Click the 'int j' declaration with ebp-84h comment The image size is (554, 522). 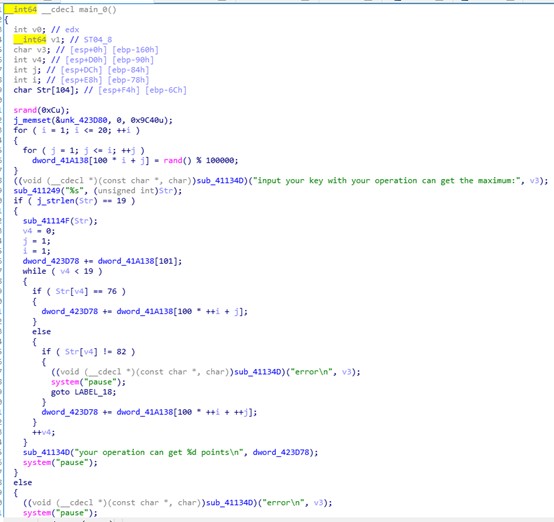point(81,70)
